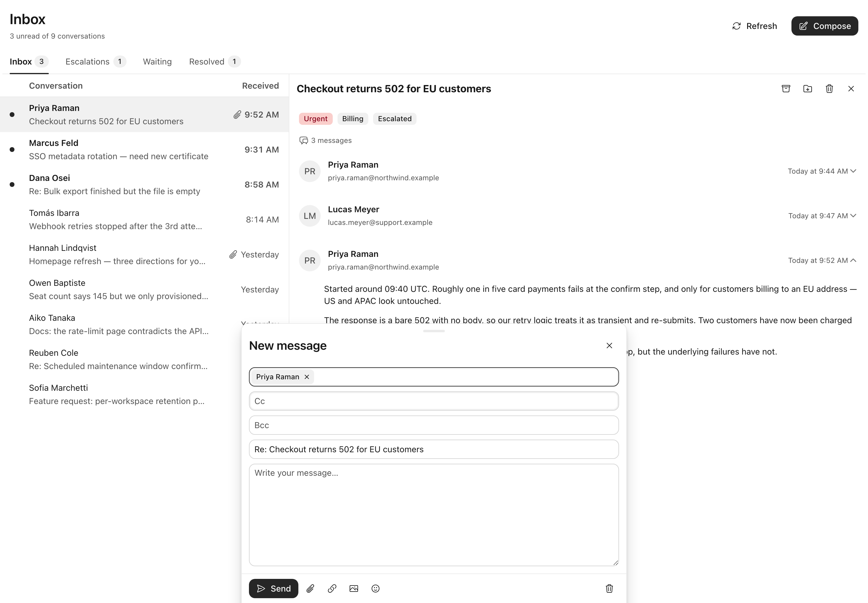Open Marcus Feld's SSO conversation
This screenshot has width=868, height=603.
click(144, 150)
